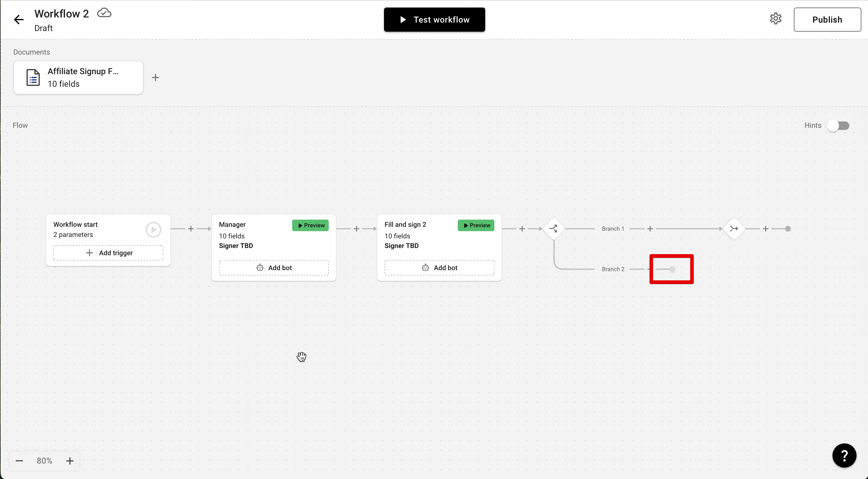
Task: Click the Draft status label
Action: coord(43,28)
